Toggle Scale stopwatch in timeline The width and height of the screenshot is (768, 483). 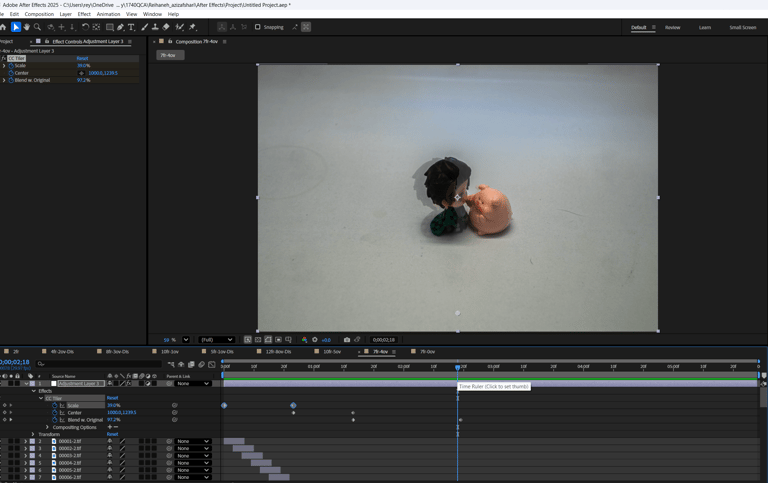55,406
